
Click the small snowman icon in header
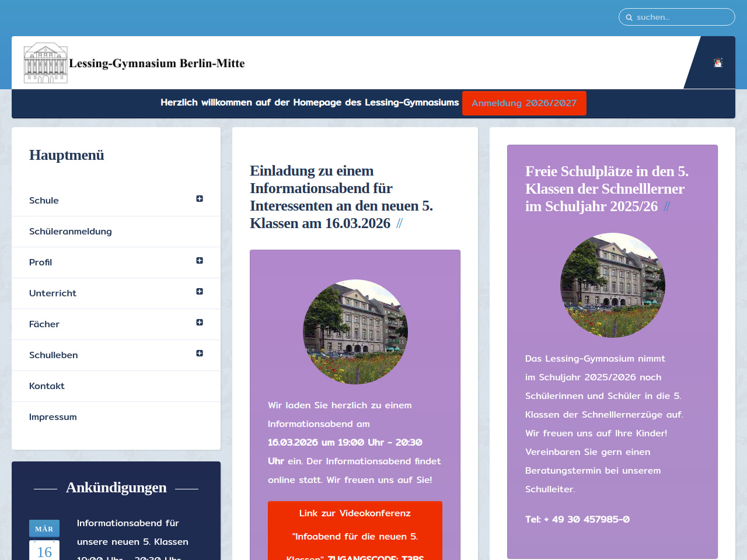point(718,62)
